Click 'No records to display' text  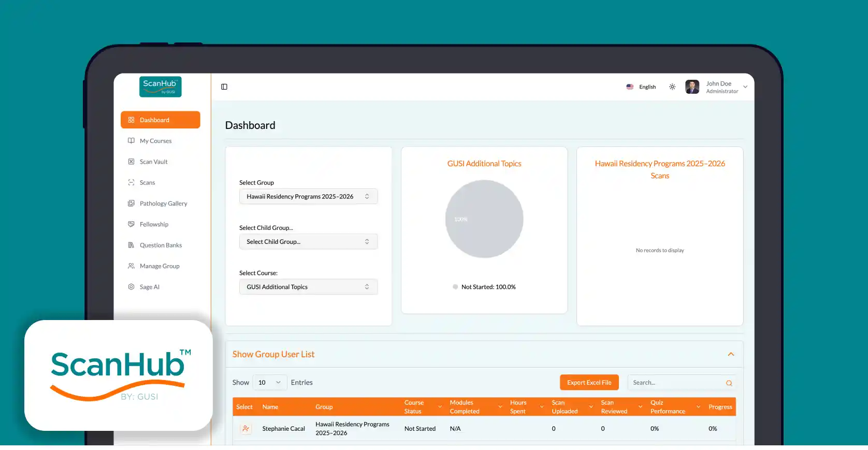[x=660, y=250]
